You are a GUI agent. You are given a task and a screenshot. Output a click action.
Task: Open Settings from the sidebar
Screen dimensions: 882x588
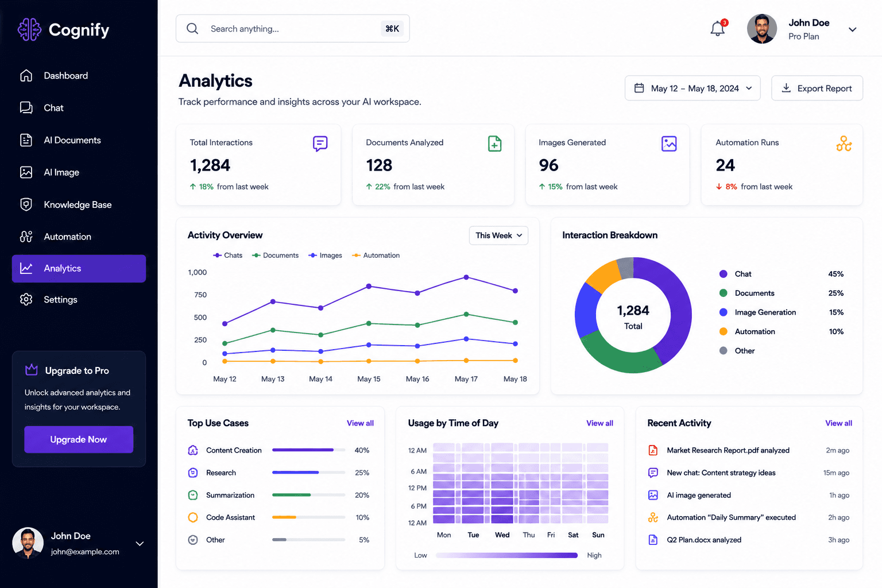click(x=79, y=300)
